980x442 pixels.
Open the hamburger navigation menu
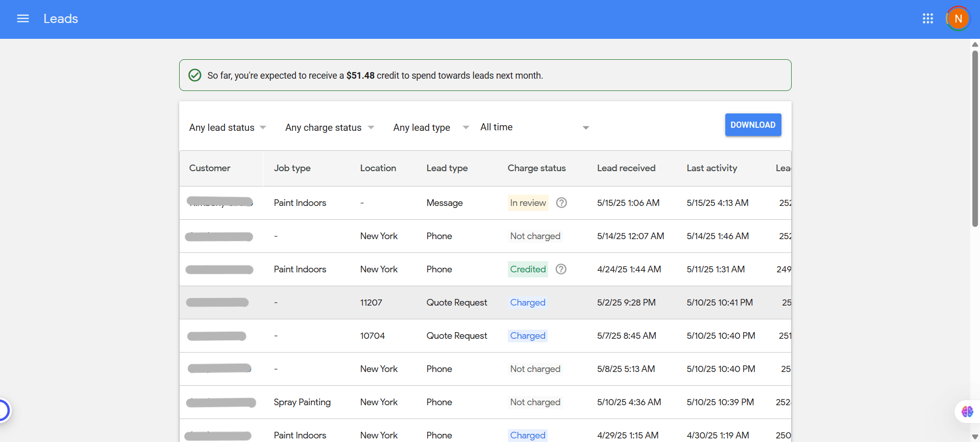(x=23, y=19)
